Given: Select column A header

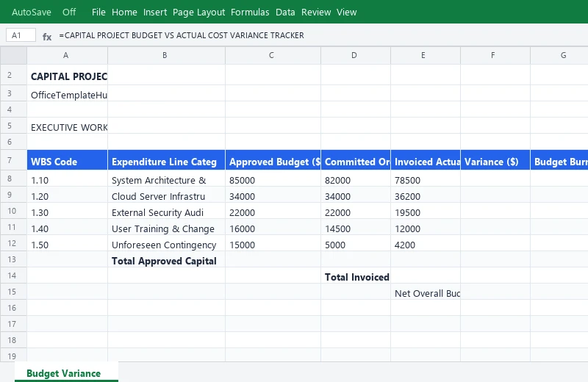Looking at the screenshot, I should (67, 55).
